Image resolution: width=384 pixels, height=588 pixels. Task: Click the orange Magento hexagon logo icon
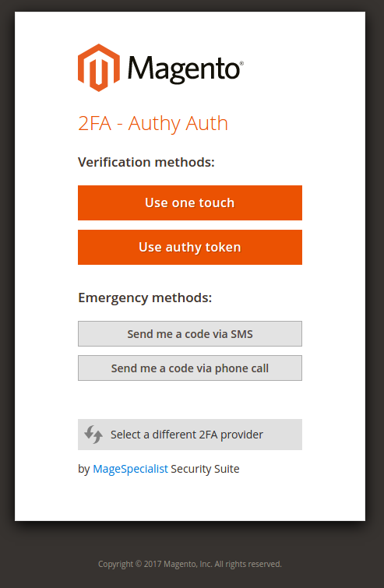(99, 68)
